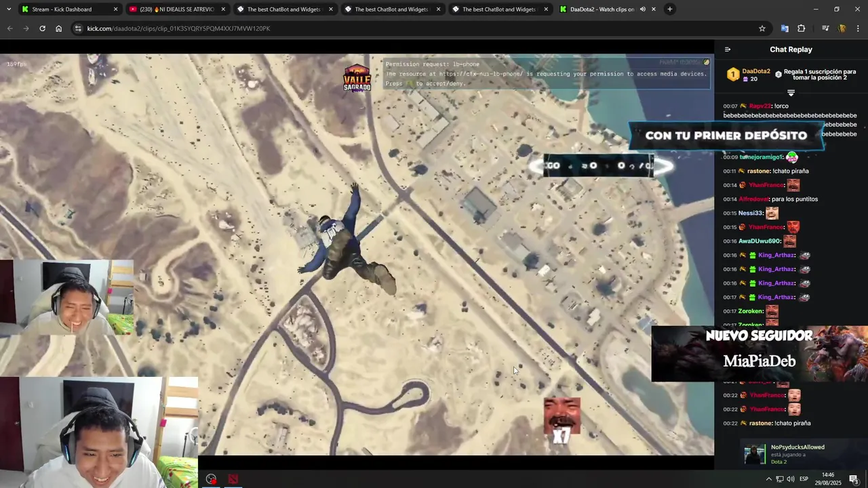Open the browser profile avatar
868x488 pixels.
[842, 28]
